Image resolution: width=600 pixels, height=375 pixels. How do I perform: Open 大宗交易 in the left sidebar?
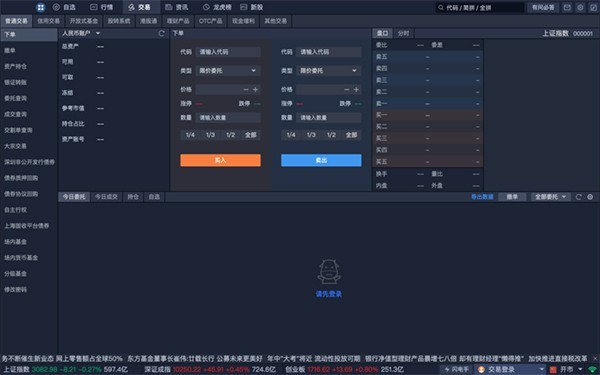[15, 146]
